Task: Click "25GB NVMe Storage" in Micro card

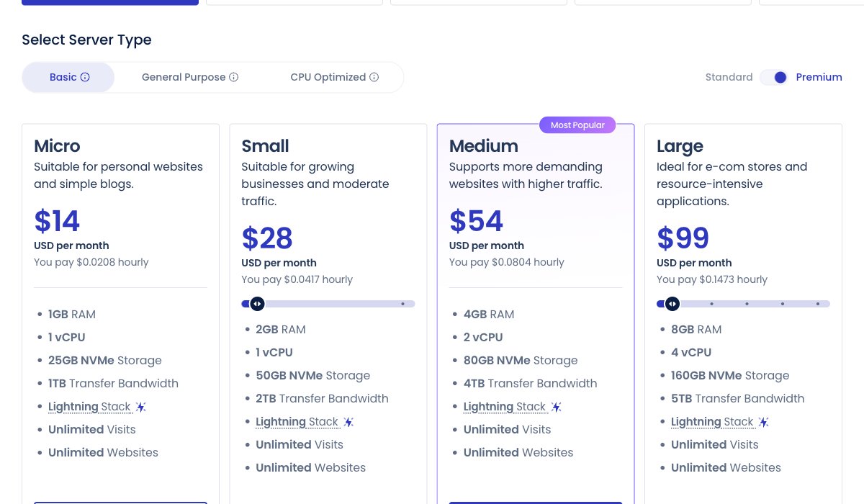Action: (105, 361)
